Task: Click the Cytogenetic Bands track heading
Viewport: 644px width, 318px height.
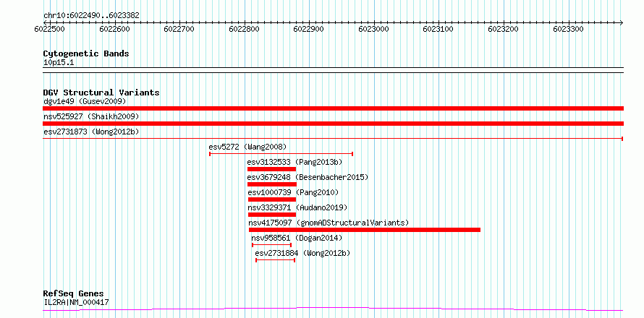Action: pos(86,53)
